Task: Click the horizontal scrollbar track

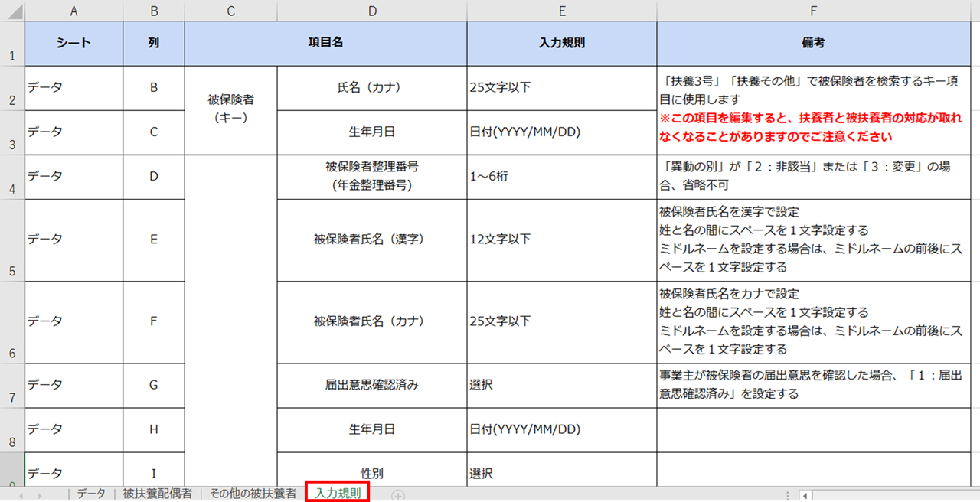Action: click(x=896, y=495)
